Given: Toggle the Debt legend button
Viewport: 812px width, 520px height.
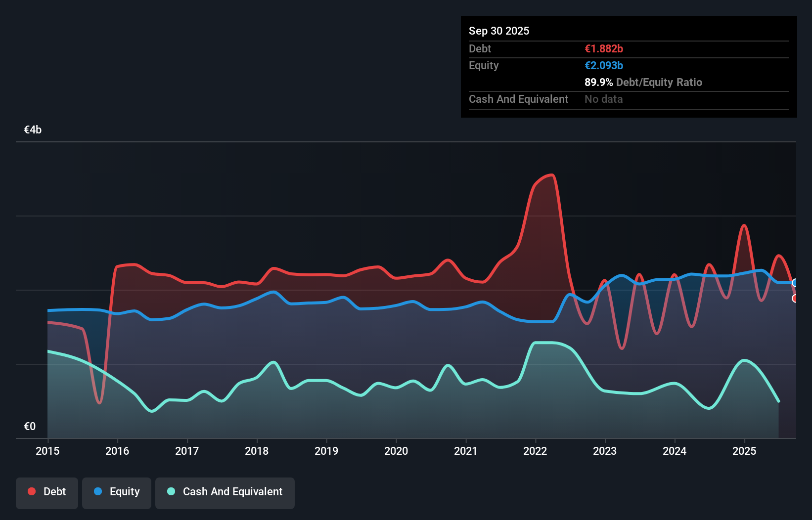Looking at the screenshot, I should [47, 493].
